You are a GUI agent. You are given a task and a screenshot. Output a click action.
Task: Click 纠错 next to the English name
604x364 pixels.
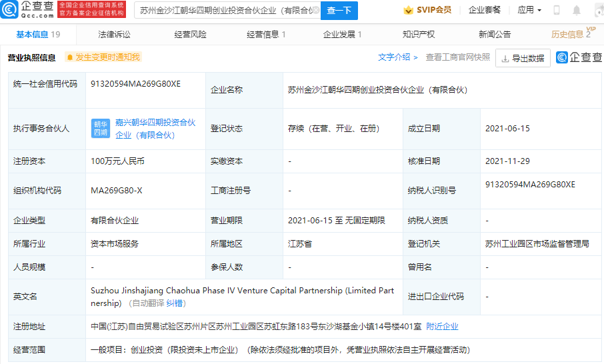[x=175, y=303]
